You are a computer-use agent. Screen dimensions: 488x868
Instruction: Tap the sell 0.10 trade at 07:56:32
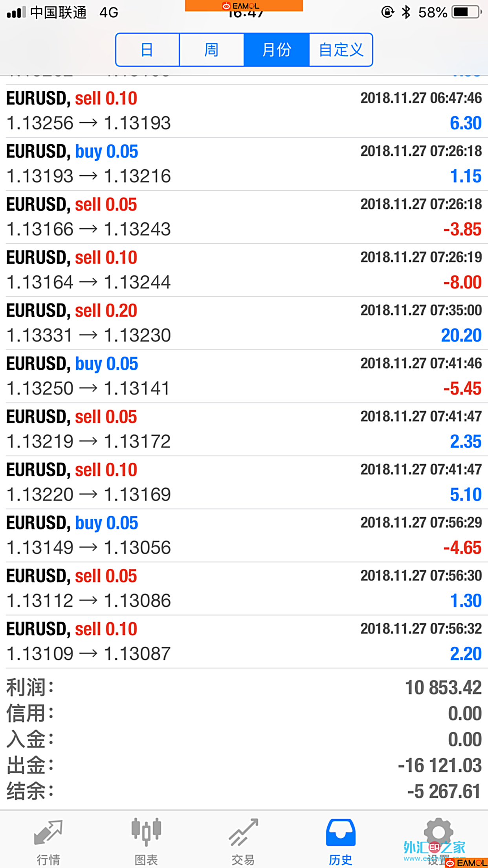point(244,642)
